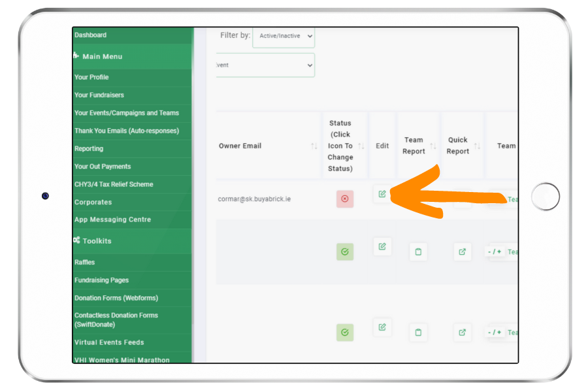Click the red inactive status icon for cormar@sk.buyabrick.ie
The height and width of the screenshot is (392, 588).
click(344, 199)
